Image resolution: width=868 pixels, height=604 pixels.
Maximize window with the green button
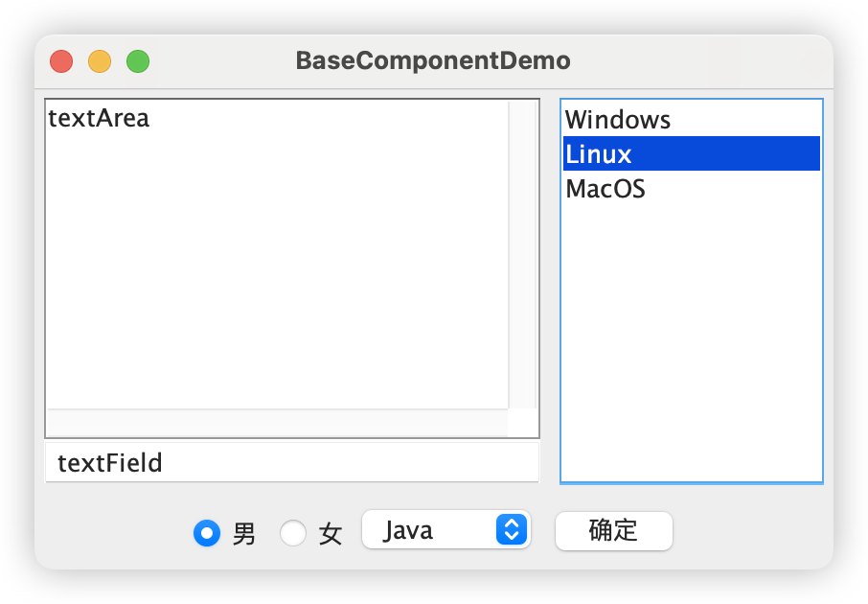(x=138, y=61)
